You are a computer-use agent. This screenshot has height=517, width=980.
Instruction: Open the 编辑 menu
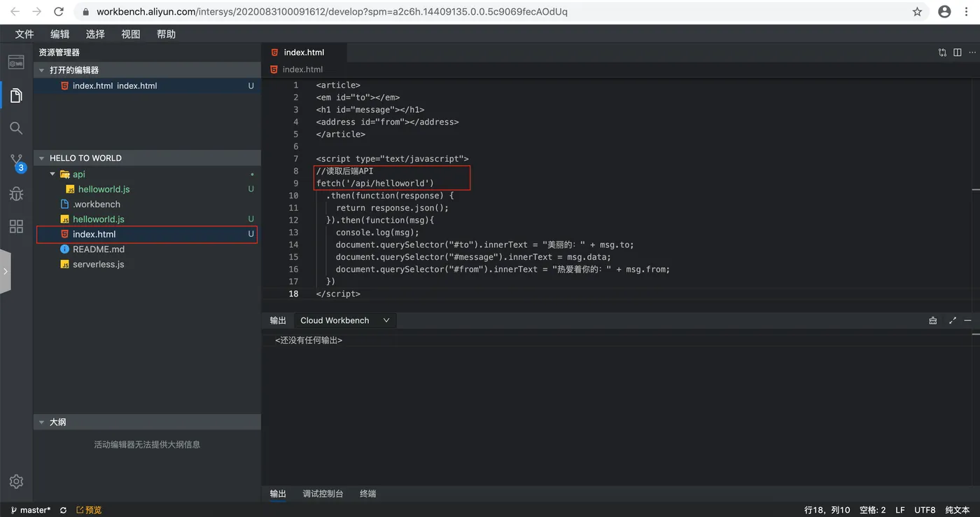click(60, 34)
